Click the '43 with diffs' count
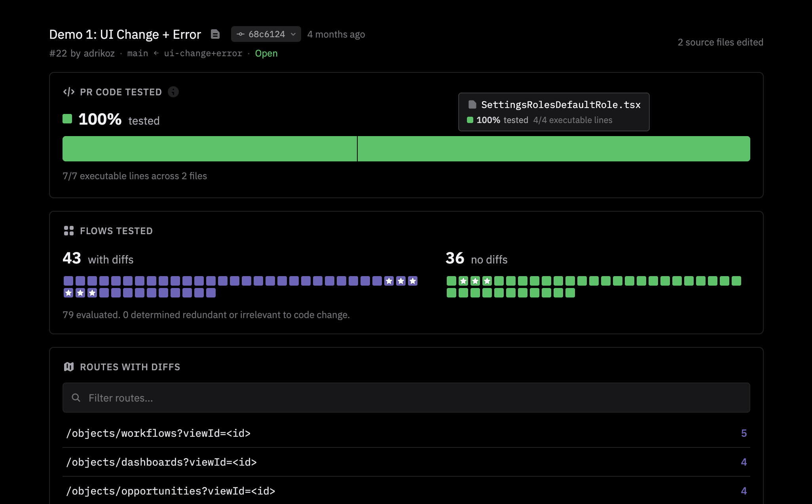The height and width of the screenshot is (504, 812). pyautogui.click(x=98, y=259)
